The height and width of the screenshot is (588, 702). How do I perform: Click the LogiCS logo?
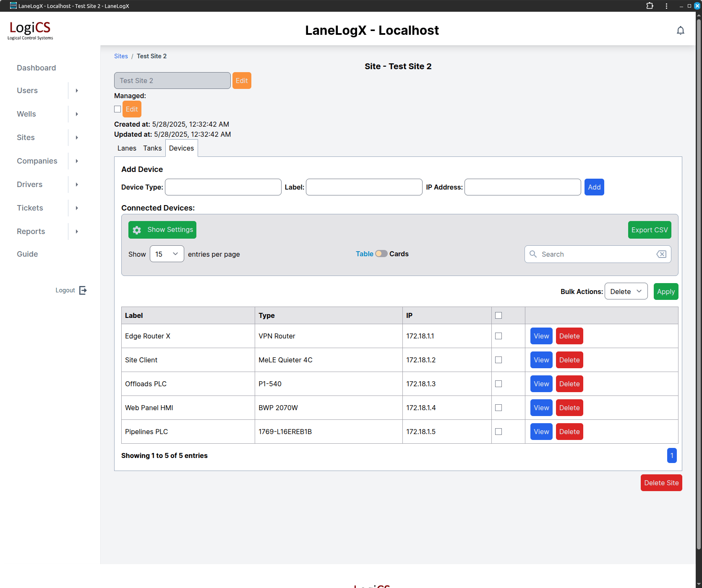(x=30, y=30)
